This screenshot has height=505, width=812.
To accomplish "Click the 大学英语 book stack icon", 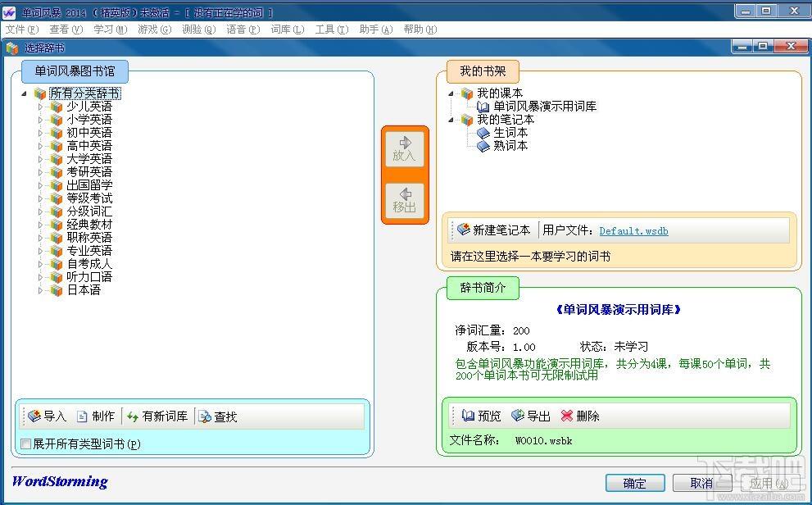I will 57,159.
